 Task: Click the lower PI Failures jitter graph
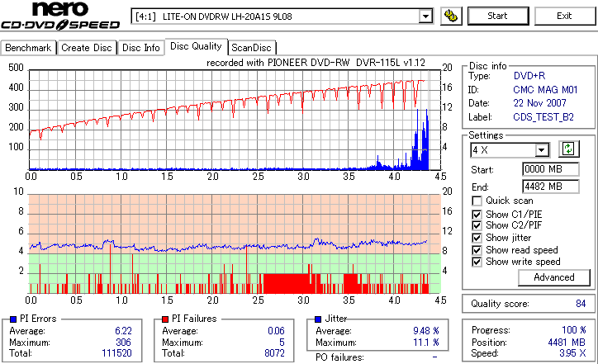(x=235, y=244)
